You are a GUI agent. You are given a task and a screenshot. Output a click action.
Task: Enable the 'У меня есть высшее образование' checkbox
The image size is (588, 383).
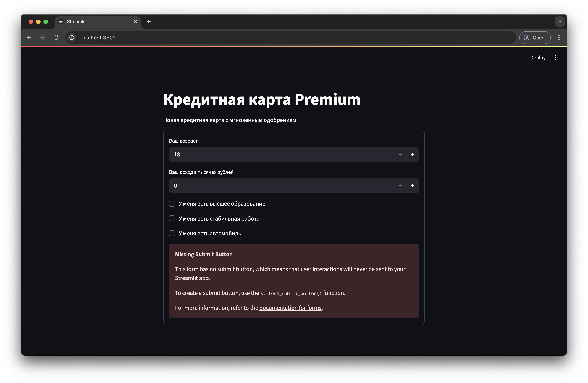(172, 203)
